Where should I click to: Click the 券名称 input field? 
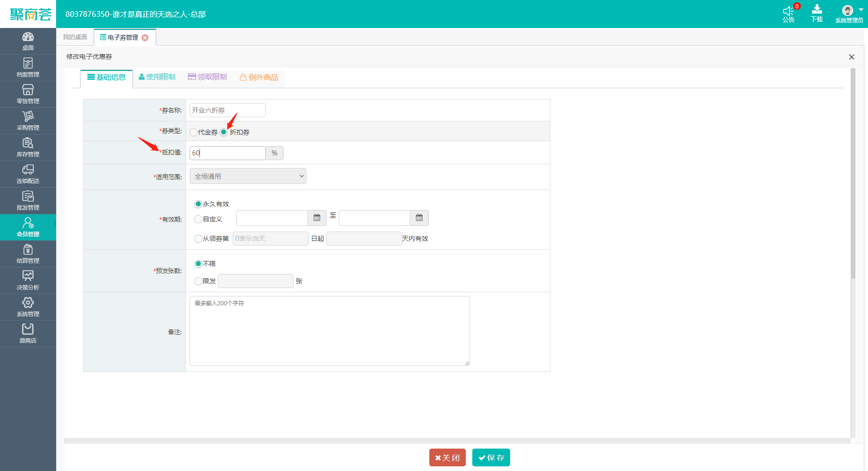coord(228,110)
